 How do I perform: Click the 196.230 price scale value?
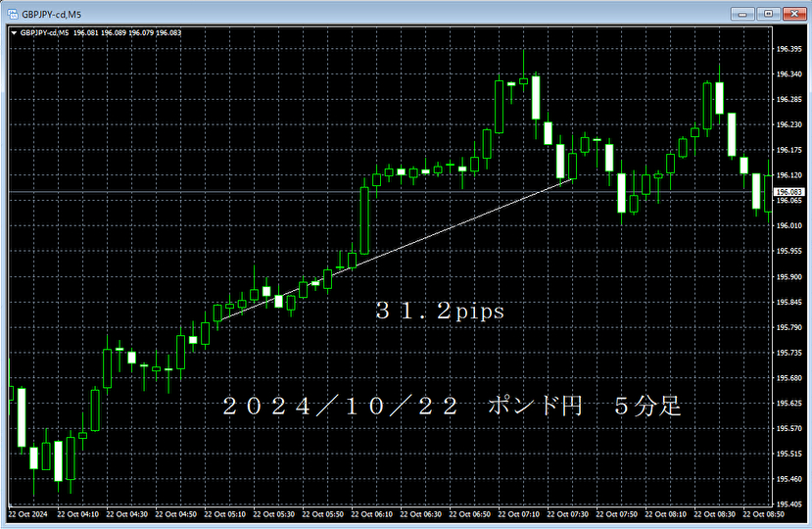click(788, 124)
